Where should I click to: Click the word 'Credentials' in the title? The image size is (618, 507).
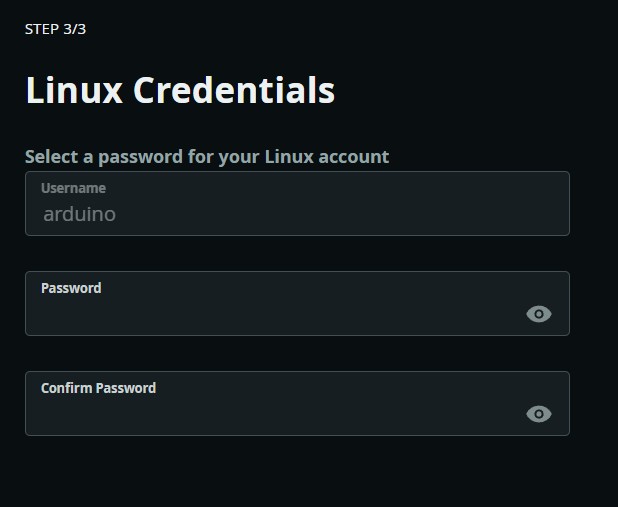click(234, 90)
